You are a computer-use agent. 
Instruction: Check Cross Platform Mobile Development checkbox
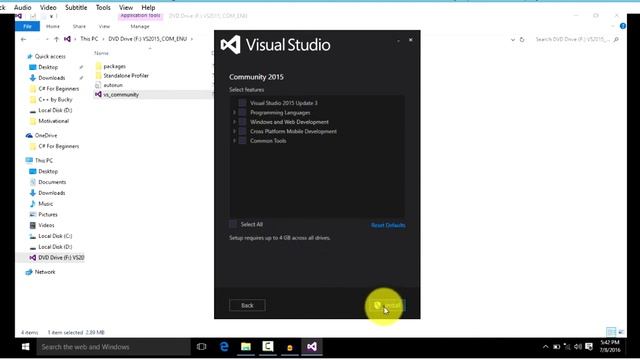coord(242,131)
